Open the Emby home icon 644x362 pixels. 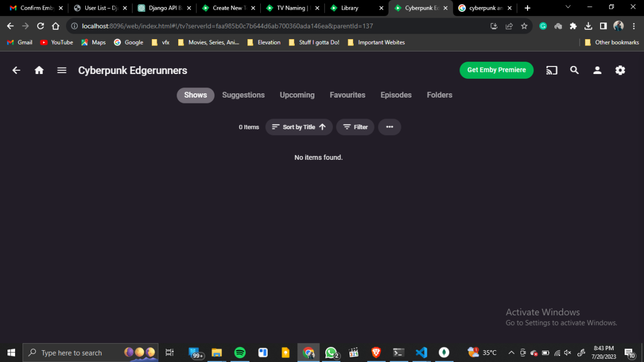click(39, 70)
